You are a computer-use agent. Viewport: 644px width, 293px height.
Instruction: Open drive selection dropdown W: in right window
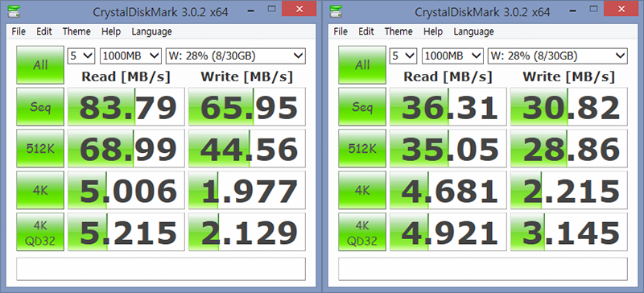[x=557, y=56]
